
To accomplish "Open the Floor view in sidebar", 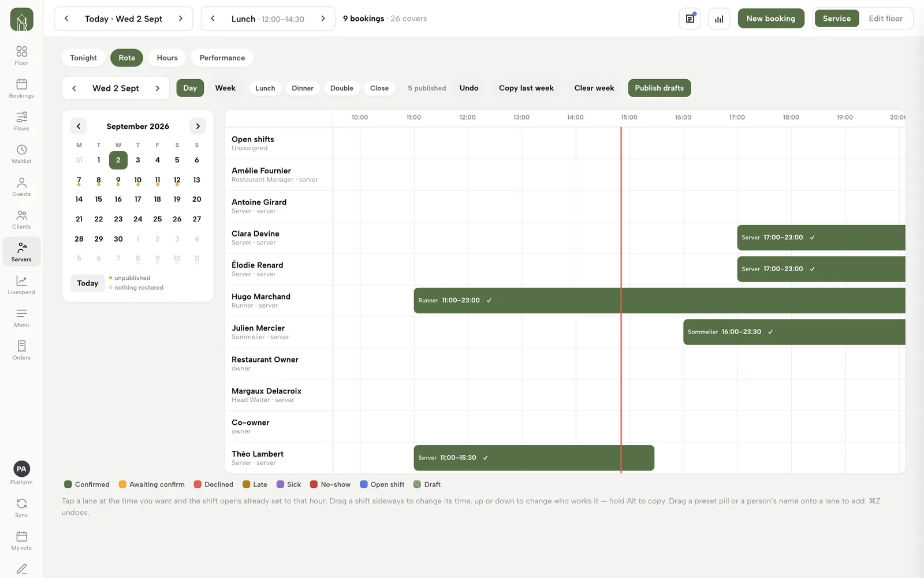I will 21,55.
